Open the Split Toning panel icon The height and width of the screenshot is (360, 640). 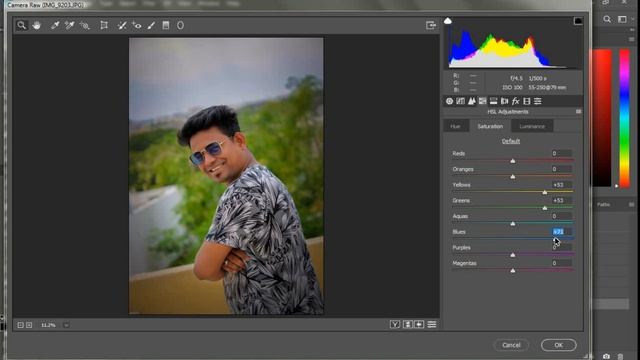click(x=493, y=101)
